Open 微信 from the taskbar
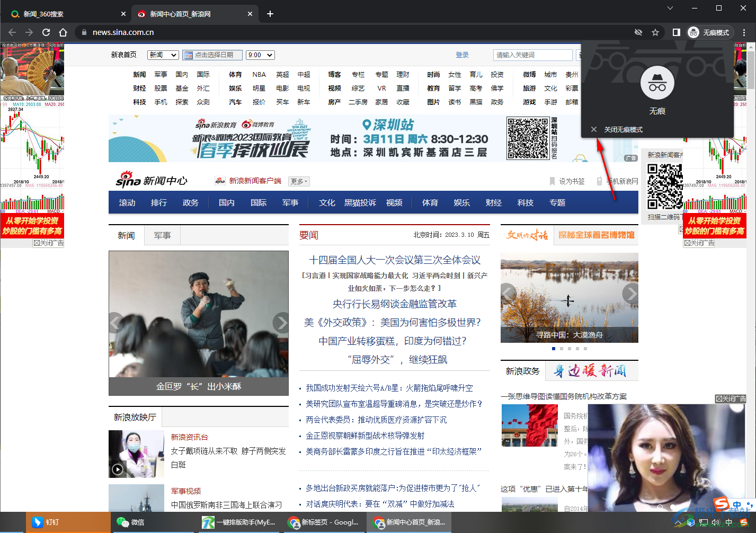Image resolution: width=756 pixels, height=533 pixels. tap(154, 522)
